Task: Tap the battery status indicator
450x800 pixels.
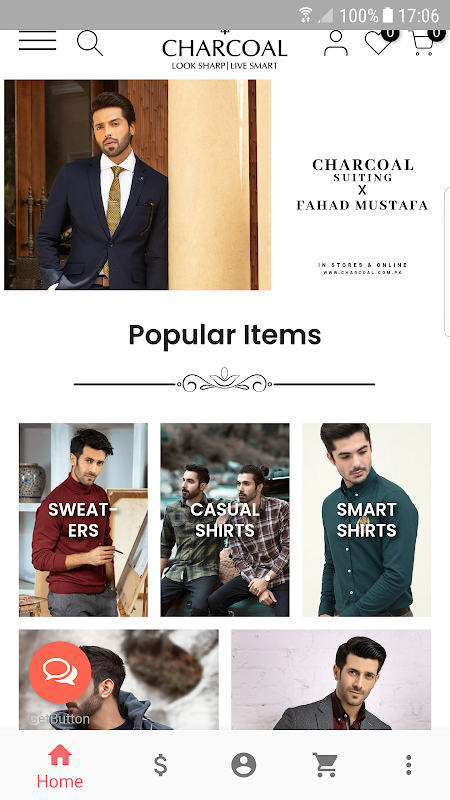Action: tap(388, 15)
